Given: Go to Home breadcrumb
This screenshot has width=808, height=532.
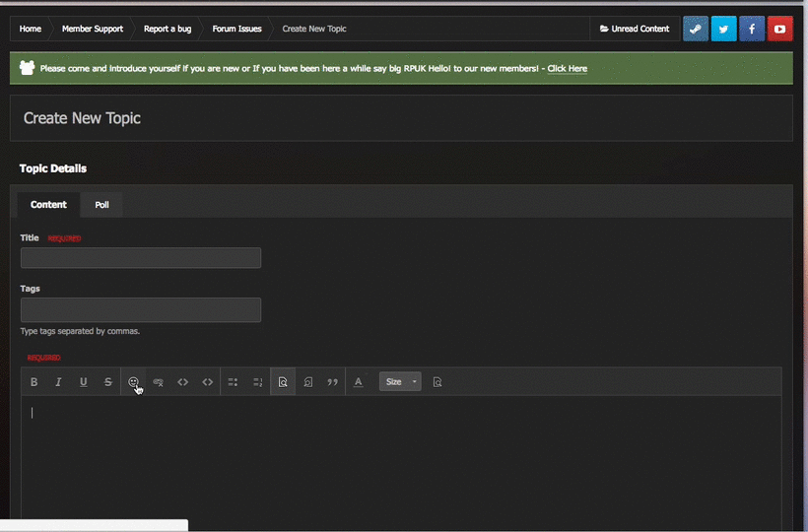Looking at the screenshot, I should click(x=31, y=29).
